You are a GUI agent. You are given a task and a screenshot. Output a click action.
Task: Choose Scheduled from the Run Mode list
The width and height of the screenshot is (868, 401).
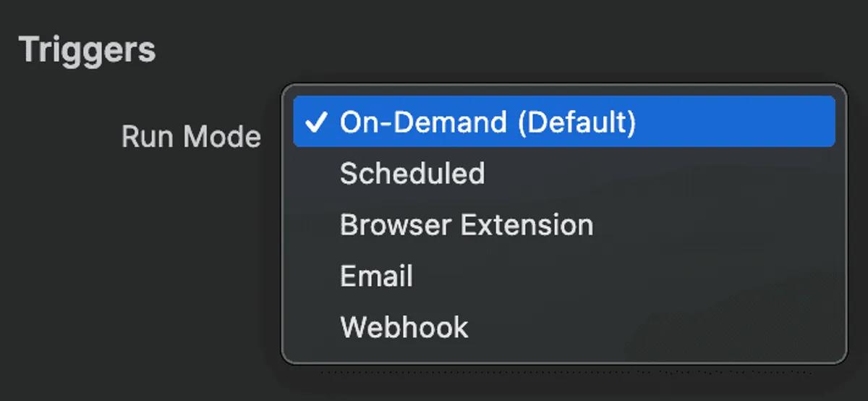[x=412, y=174]
